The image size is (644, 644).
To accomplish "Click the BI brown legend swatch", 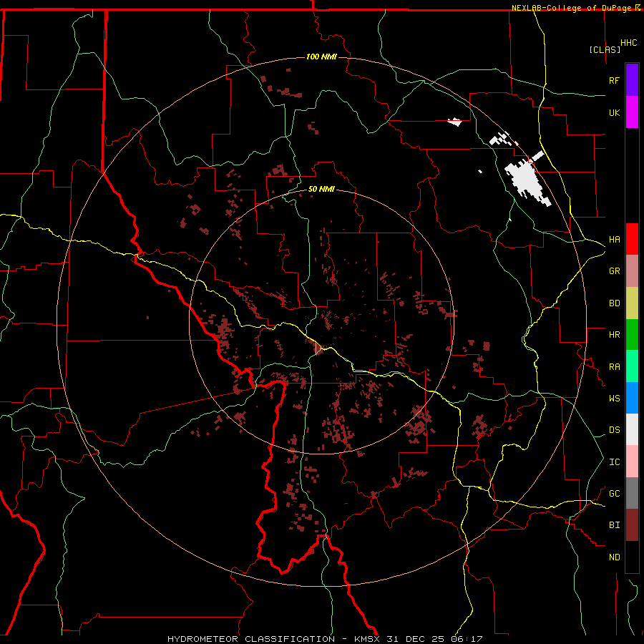I will tap(632, 525).
